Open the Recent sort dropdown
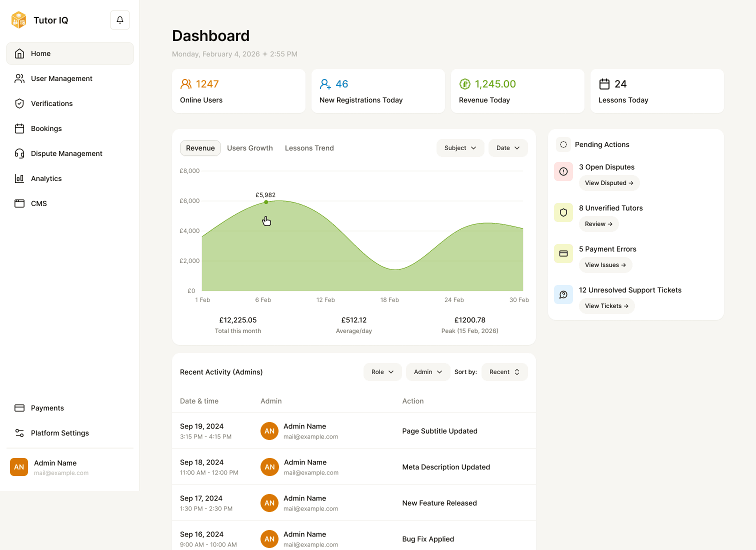Screen dimensions: 756x550 [504, 372]
